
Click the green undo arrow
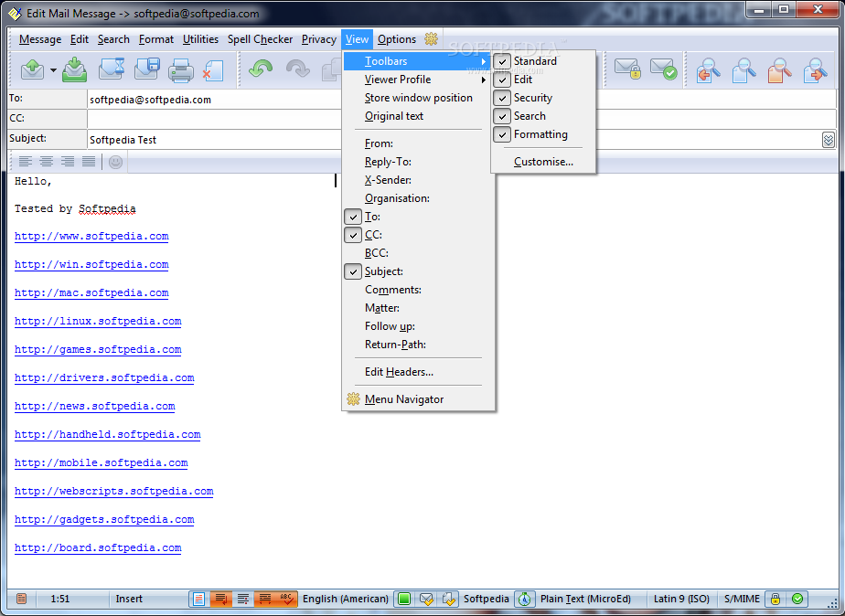pos(261,69)
